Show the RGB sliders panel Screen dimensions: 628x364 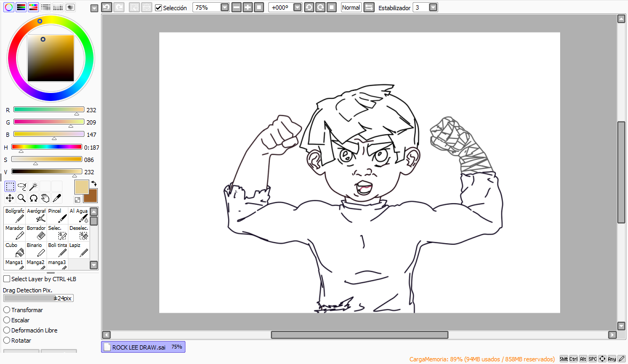tap(21, 7)
